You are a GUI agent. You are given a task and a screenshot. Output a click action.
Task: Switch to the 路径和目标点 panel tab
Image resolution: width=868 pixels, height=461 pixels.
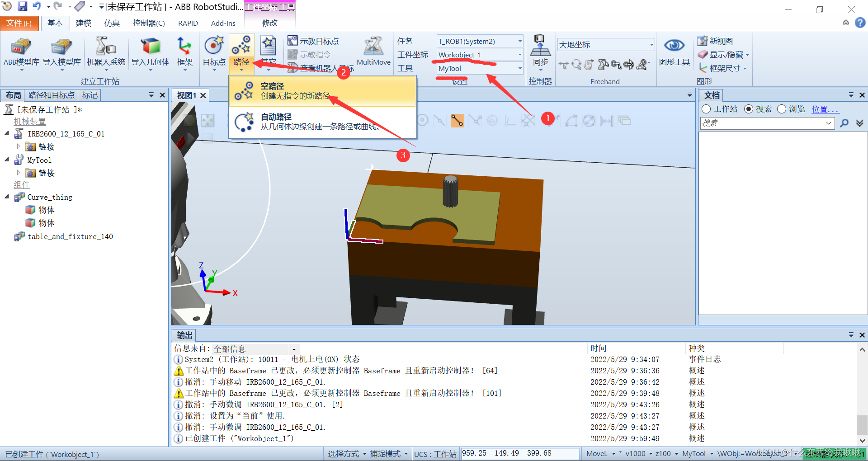(51, 95)
